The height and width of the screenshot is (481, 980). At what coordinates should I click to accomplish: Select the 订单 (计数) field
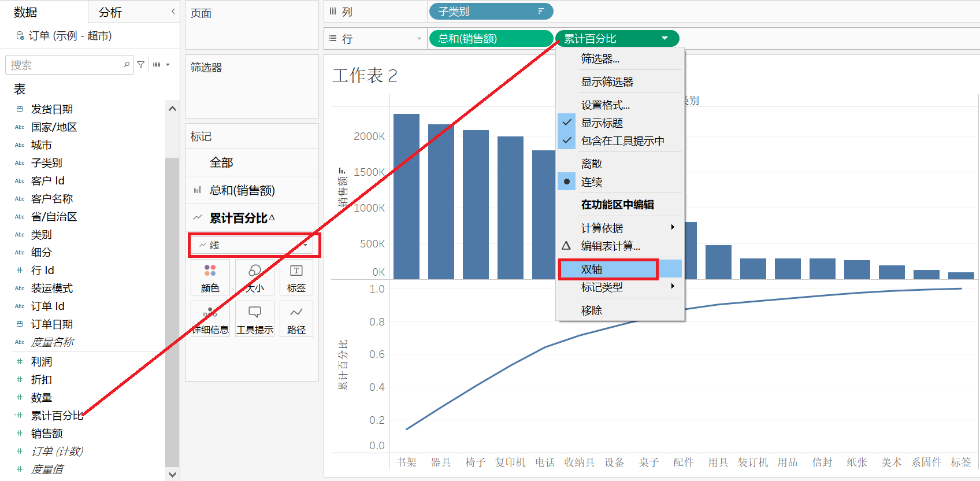(x=57, y=451)
